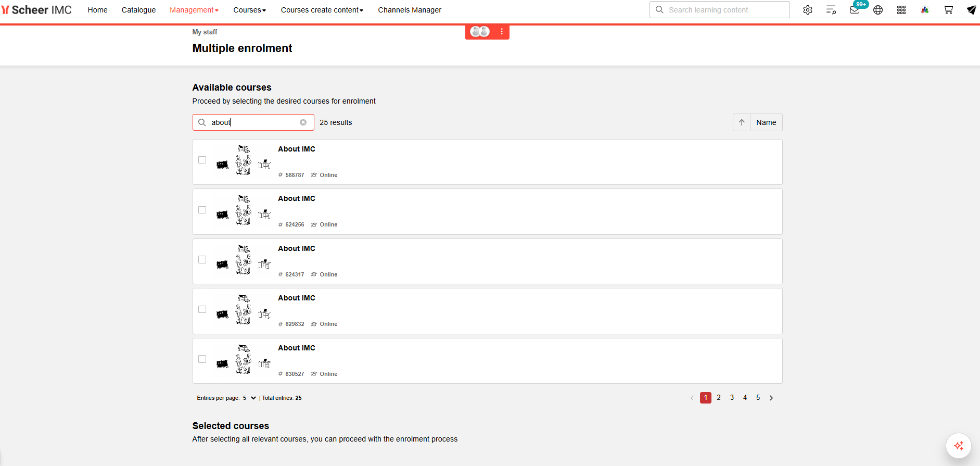The image size is (980, 466).
Task: Click the course search field containing 'about'
Action: click(253, 122)
